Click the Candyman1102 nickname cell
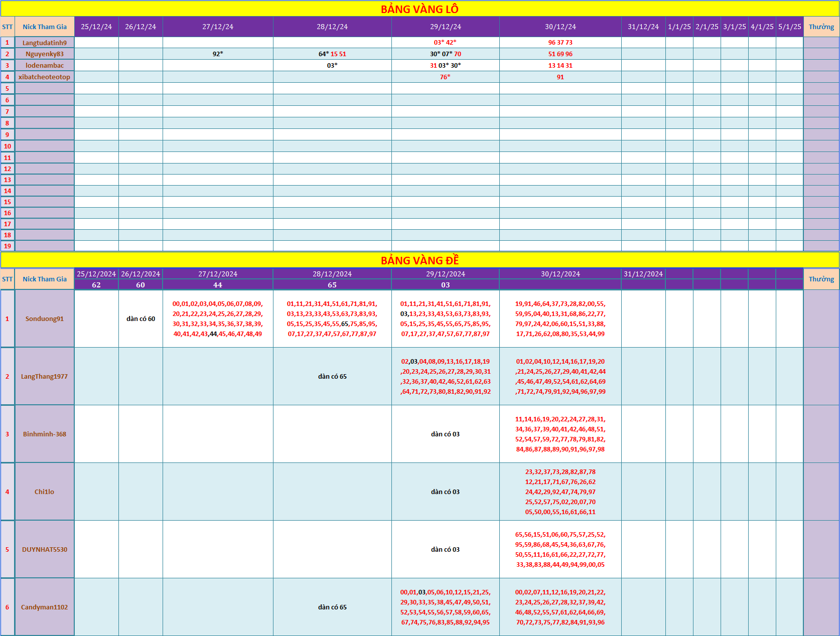 pos(45,607)
